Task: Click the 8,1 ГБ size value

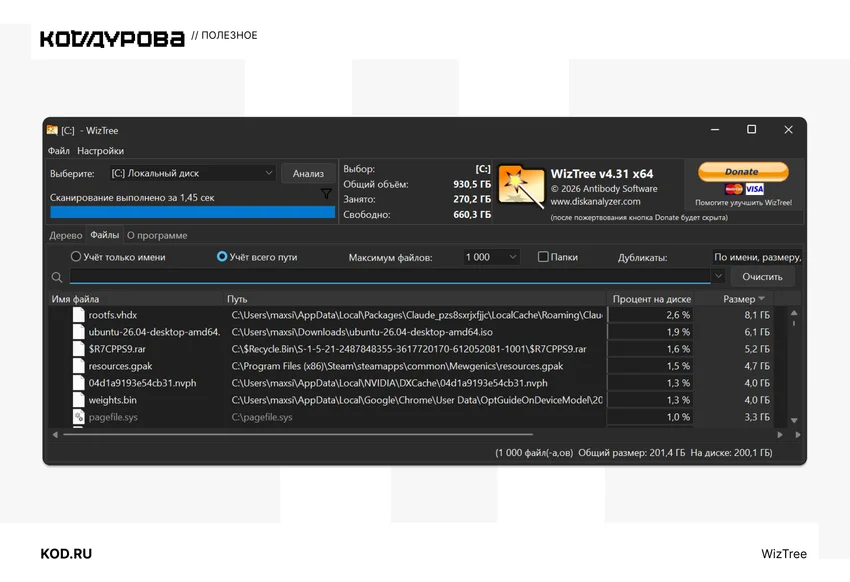Action: tap(757, 315)
